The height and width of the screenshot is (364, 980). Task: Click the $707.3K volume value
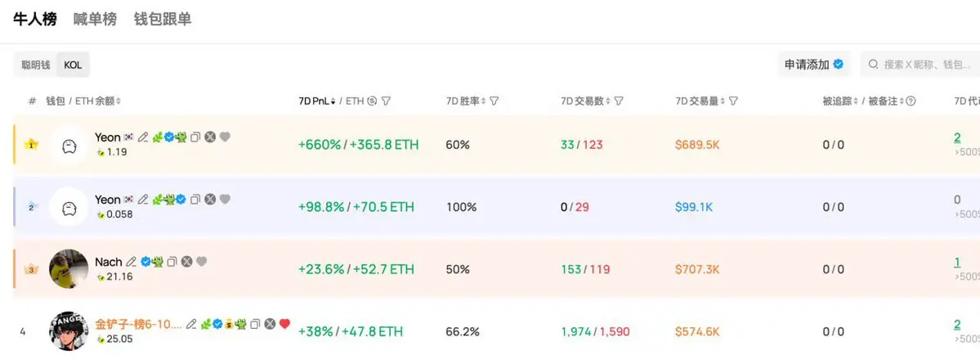coord(697,270)
